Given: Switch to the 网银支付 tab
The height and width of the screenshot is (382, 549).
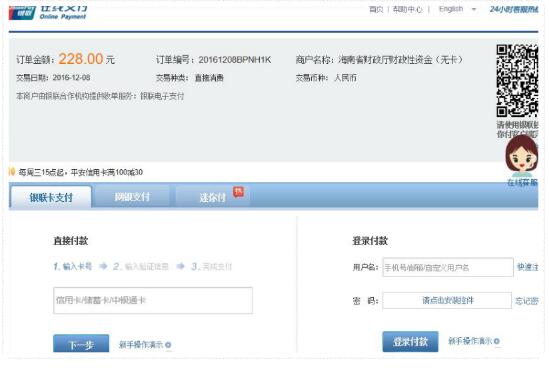Looking at the screenshot, I should point(132,197).
